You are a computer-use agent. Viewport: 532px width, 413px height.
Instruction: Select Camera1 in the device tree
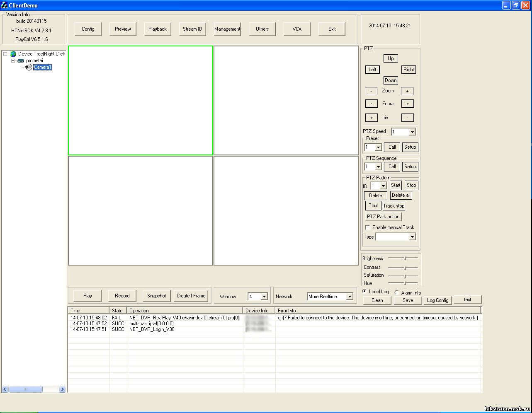43,67
